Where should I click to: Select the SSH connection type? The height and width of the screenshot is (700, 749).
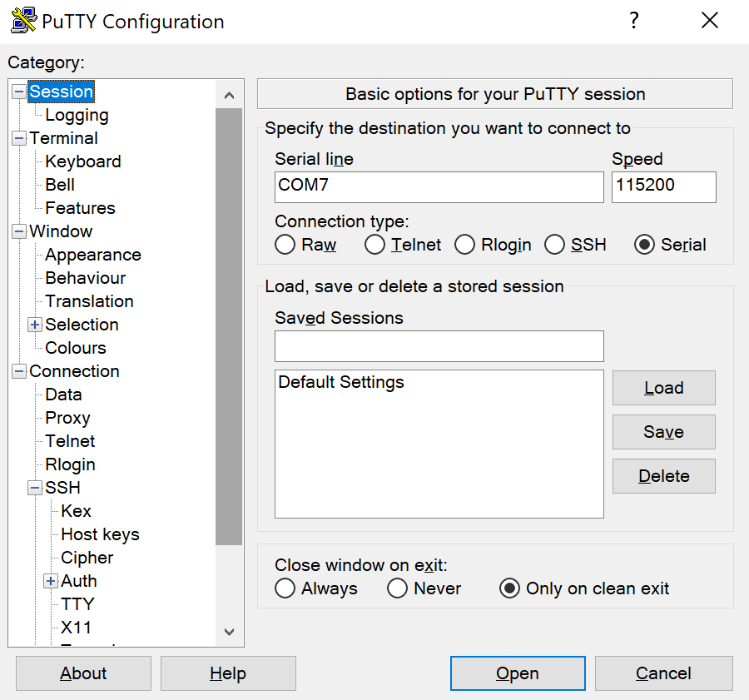554,245
